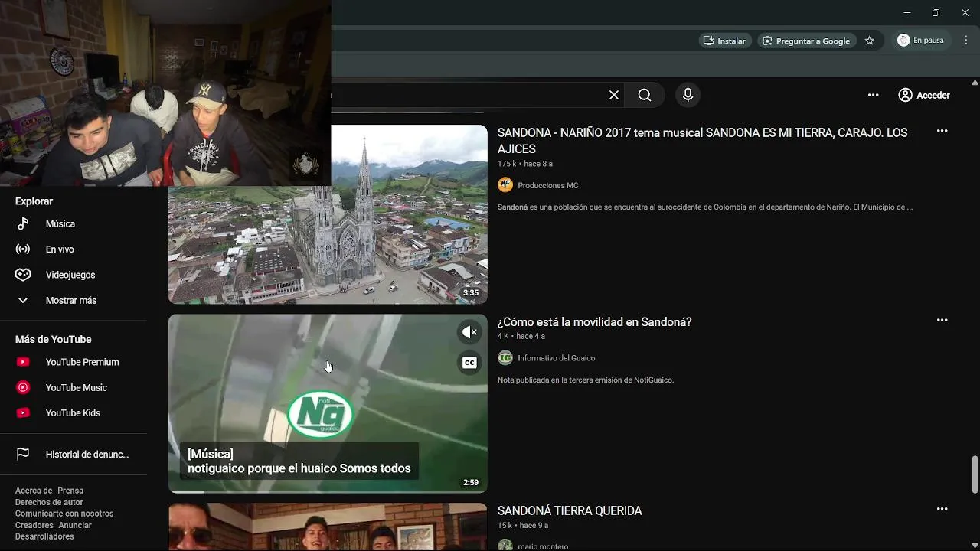The height and width of the screenshot is (551, 980).
Task: Click the En vivo broadcast icon
Action: pos(23,249)
